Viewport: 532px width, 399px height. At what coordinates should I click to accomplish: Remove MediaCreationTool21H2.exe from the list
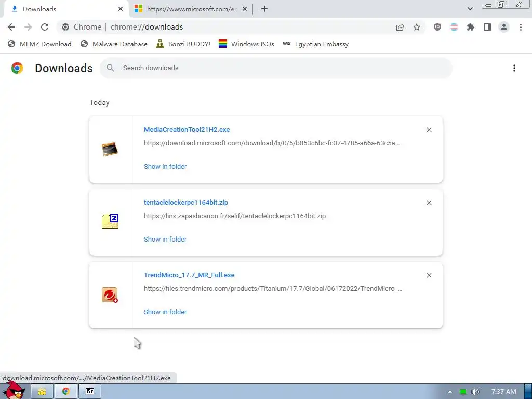point(429,130)
